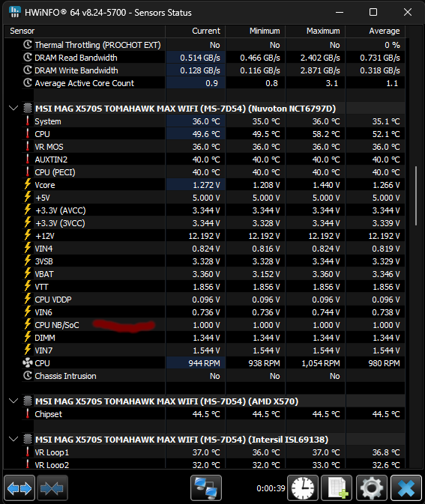
Task: Click the 3.152 V VBAT minimum value
Action: click(266, 274)
